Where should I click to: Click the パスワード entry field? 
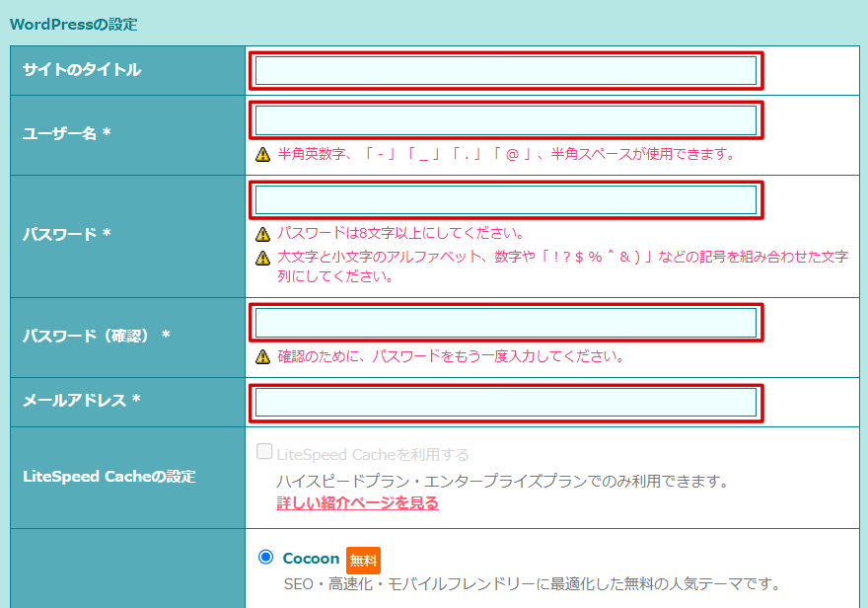click(x=506, y=200)
